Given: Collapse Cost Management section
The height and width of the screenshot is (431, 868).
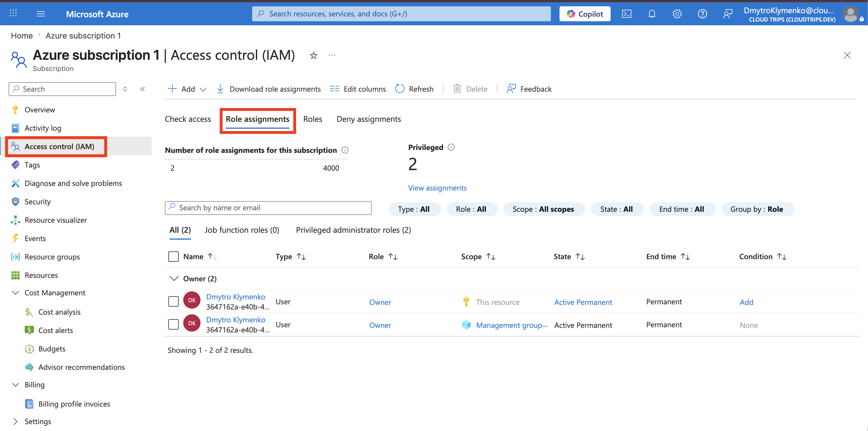Looking at the screenshot, I should pos(16,293).
